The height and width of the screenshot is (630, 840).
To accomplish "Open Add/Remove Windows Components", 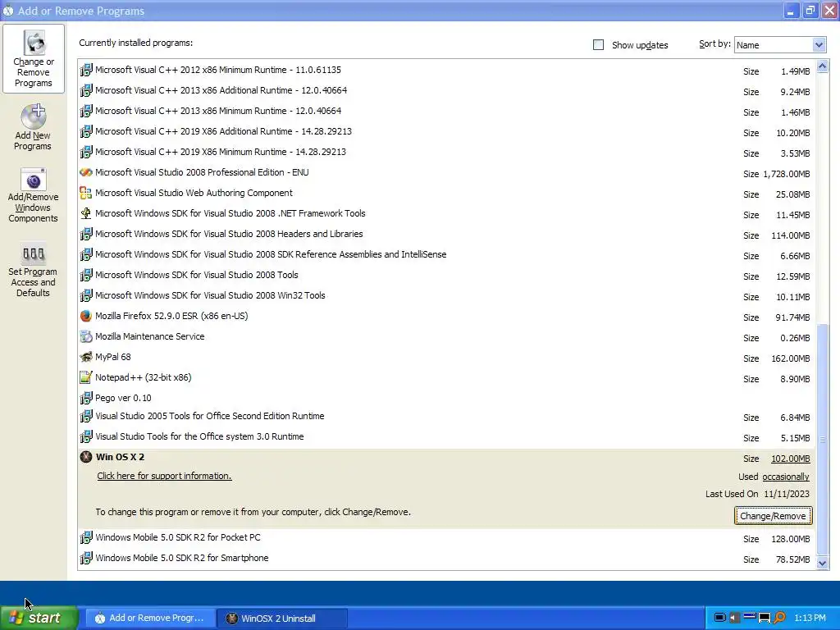I will pos(33,195).
